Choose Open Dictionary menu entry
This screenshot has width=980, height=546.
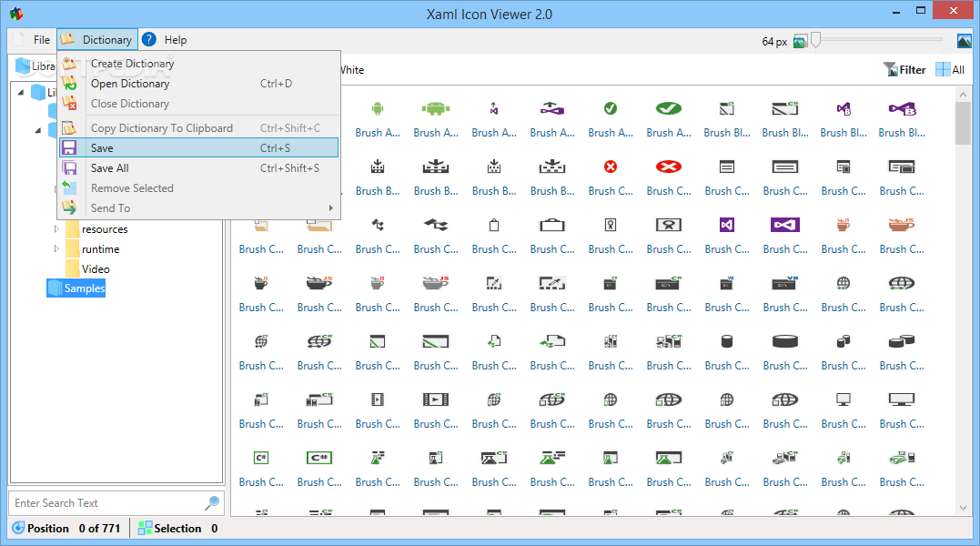pos(198,83)
